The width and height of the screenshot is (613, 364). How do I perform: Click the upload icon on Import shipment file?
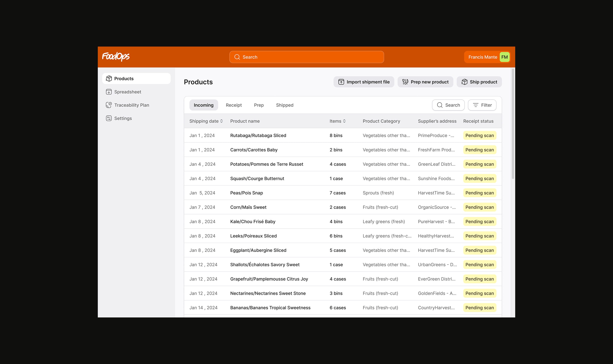tap(341, 82)
